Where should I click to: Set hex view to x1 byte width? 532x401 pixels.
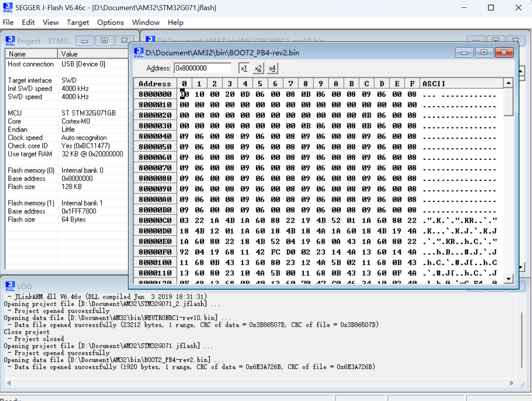(244, 69)
